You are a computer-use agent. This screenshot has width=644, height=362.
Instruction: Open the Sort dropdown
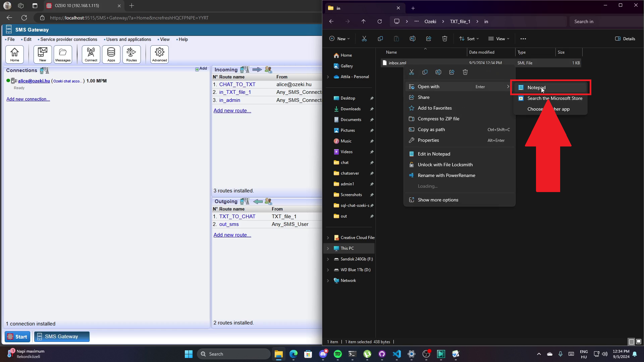(469, 39)
